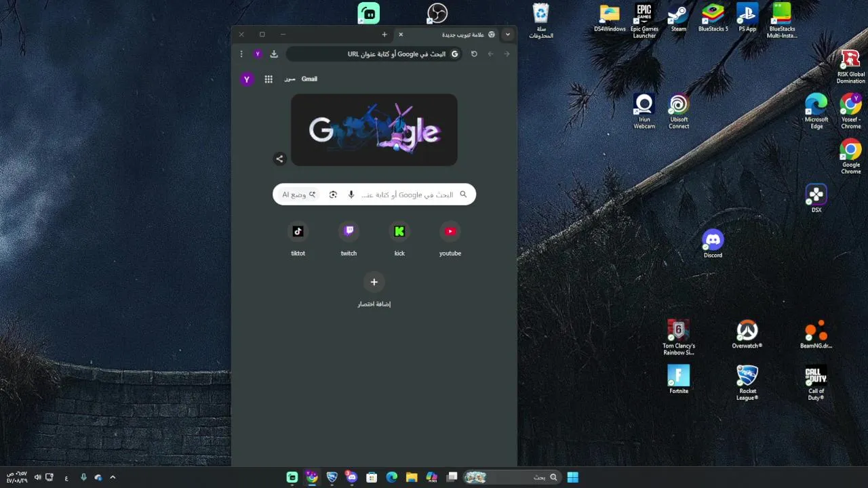The height and width of the screenshot is (488, 868).
Task: Open AI mode button in search box
Action: coord(299,195)
